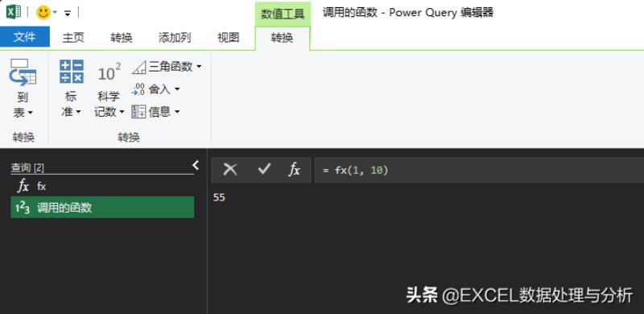The width and height of the screenshot is (644, 314).
Task: Switch to the 添加列 tab
Action: pos(175,38)
